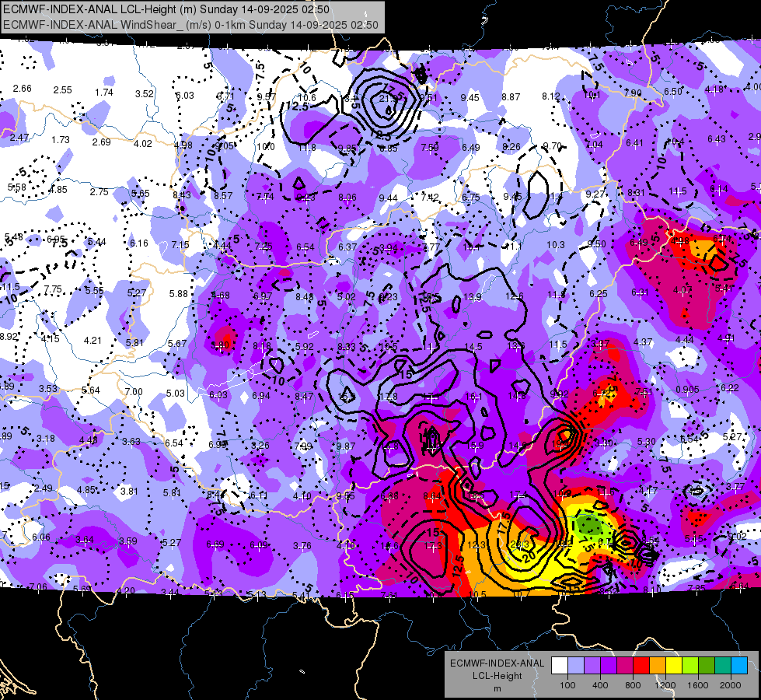Click the grid value 16.1
The image size is (761, 700).
473,397
